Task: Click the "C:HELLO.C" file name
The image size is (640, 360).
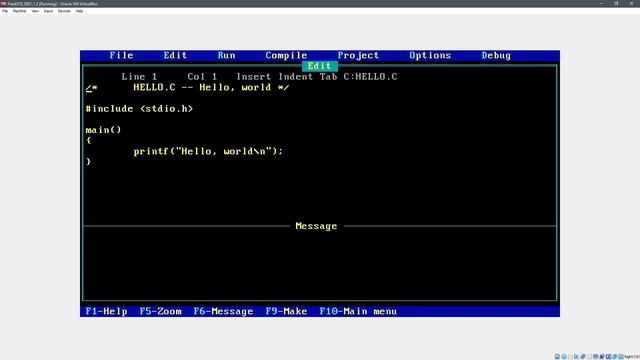Action: click(x=370, y=77)
